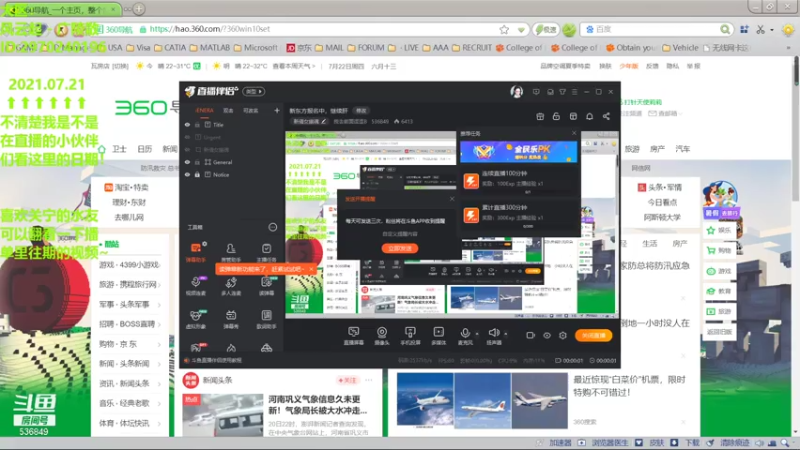
Task: Open the MATLAB bookmark folder
Action: tap(209, 47)
